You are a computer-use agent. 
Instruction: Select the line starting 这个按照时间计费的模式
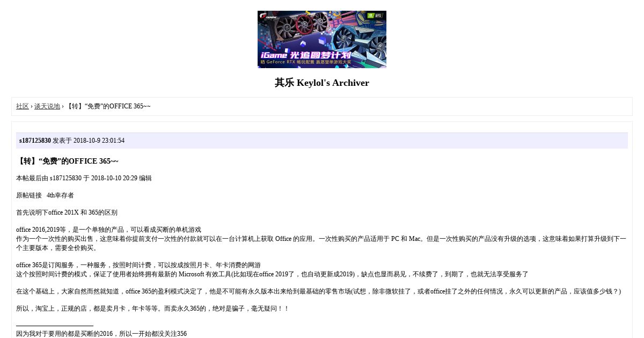[x=272, y=274]
